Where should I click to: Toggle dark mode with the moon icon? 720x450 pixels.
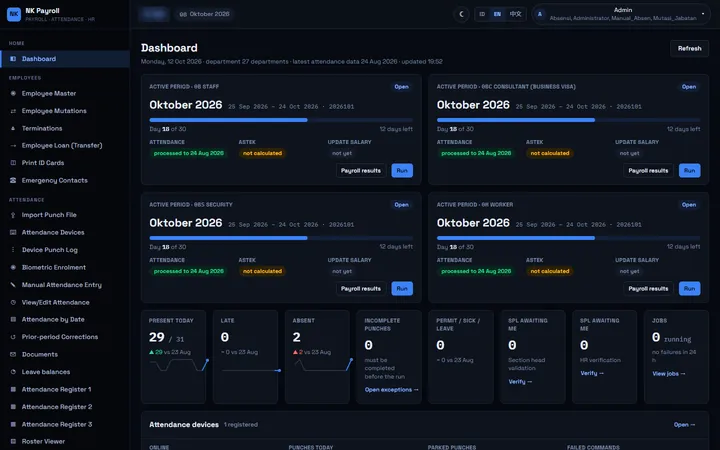[461, 14]
